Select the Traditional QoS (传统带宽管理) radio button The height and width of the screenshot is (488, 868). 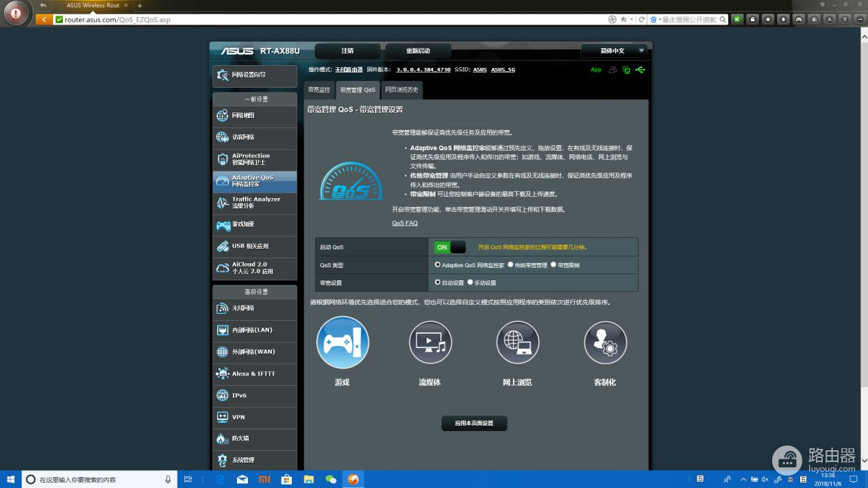pyautogui.click(x=510, y=265)
